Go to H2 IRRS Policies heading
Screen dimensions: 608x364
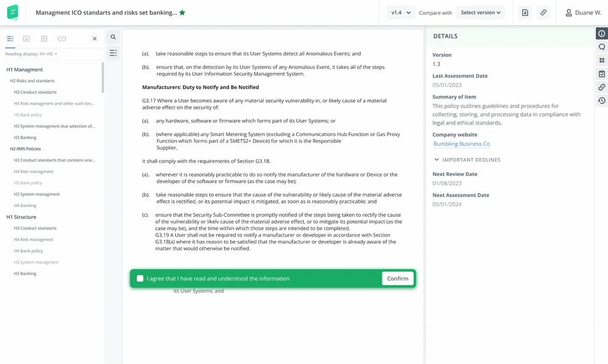click(25, 149)
